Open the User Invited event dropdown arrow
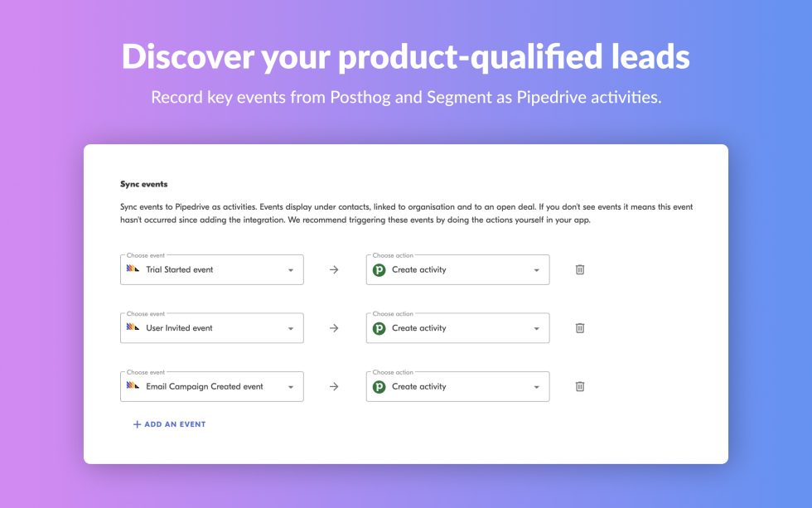The image size is (812, 508). pyautogui.click(x=291, y=329)
